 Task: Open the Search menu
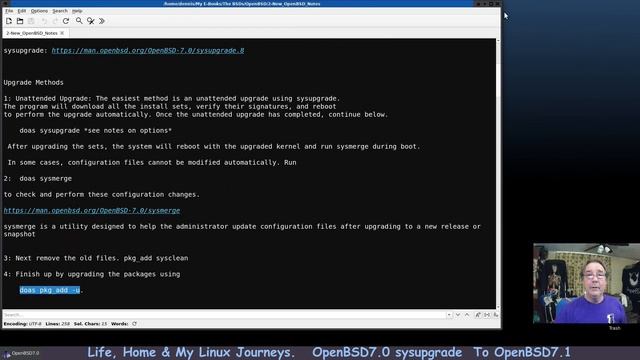(60, 11)
